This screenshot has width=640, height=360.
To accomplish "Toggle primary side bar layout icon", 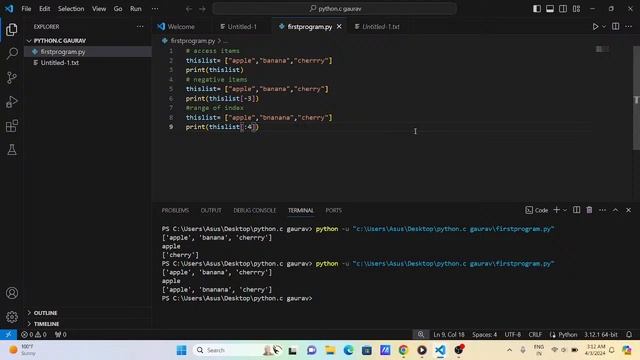I will tap(537, 9).
